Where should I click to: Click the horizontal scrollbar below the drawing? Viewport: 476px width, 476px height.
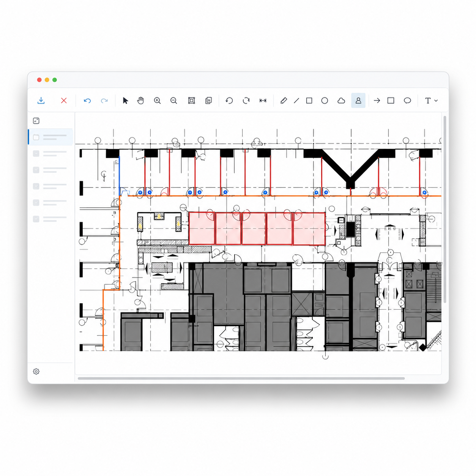[x=241, y=378]
